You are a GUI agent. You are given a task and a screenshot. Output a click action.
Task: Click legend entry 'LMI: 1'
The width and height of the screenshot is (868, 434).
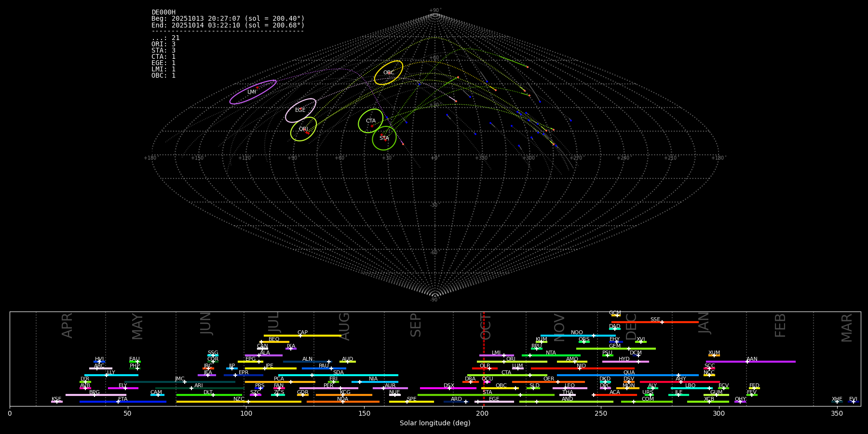[x=163, y=69]
